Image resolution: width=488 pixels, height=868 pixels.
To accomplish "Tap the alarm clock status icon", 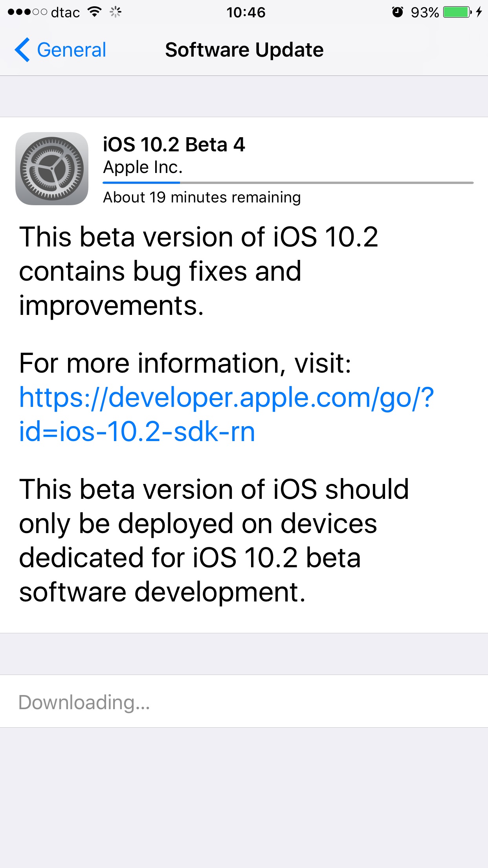I will 397,12.
